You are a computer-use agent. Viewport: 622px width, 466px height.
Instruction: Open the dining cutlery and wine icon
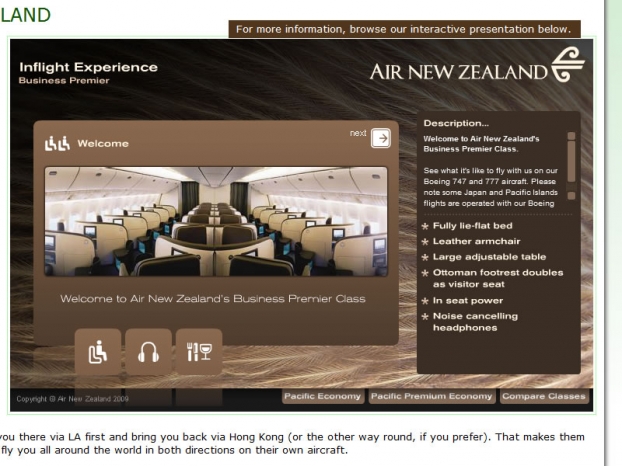tap(199, 352)
